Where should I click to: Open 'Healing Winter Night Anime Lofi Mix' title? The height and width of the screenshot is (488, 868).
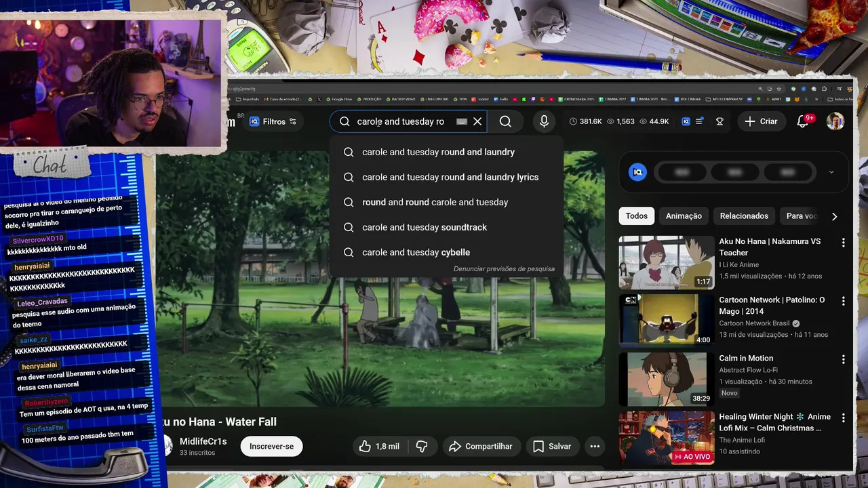point(774,422)
